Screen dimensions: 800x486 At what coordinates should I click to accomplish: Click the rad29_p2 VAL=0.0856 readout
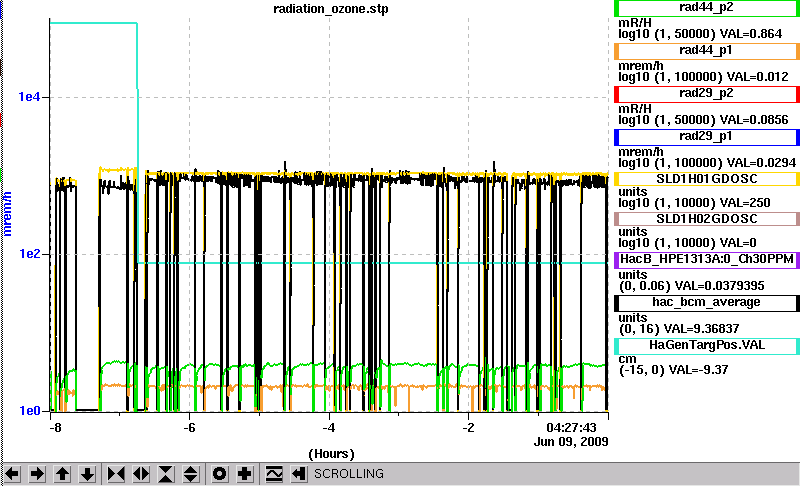coord(754,120)
